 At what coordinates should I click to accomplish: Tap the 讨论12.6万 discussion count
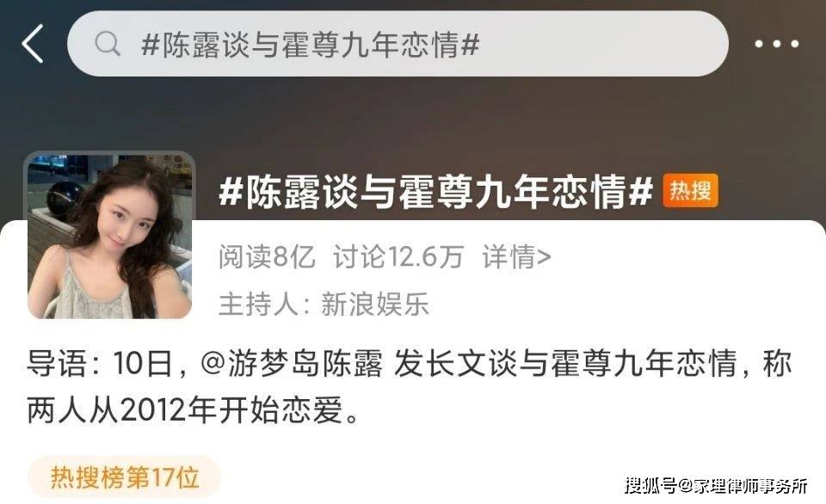398,257
